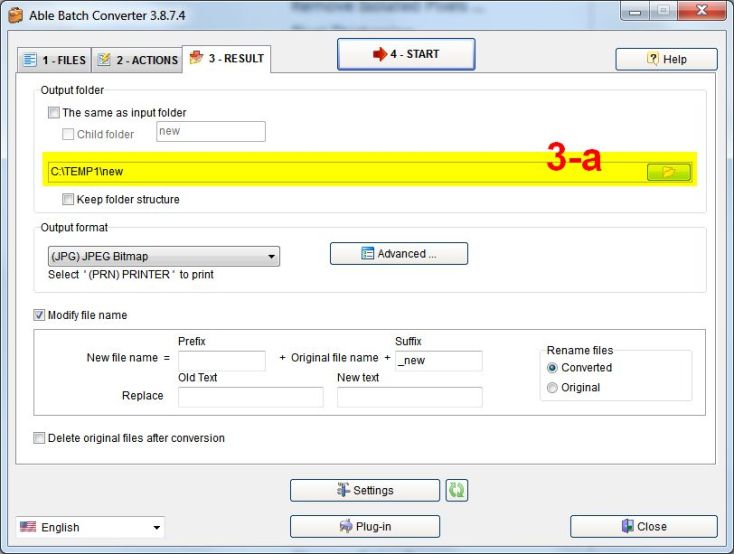The height and width of the screenshot is (554, 734).
Task: Click the US flag language icon
Action: click(28, 527)
